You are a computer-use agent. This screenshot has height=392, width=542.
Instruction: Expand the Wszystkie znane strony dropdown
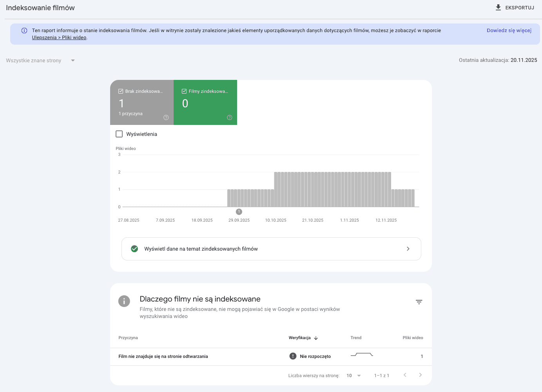pyautogui.click(x=40, y=60)
